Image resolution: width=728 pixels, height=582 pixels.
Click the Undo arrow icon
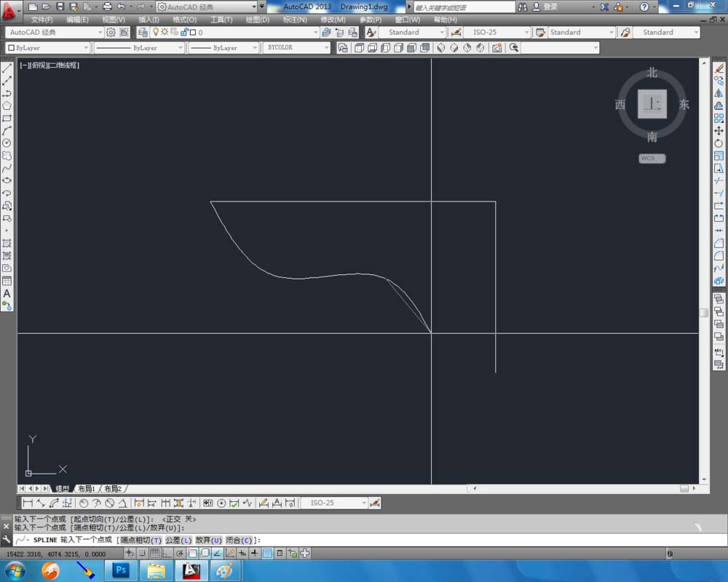(x=121, y=7)
